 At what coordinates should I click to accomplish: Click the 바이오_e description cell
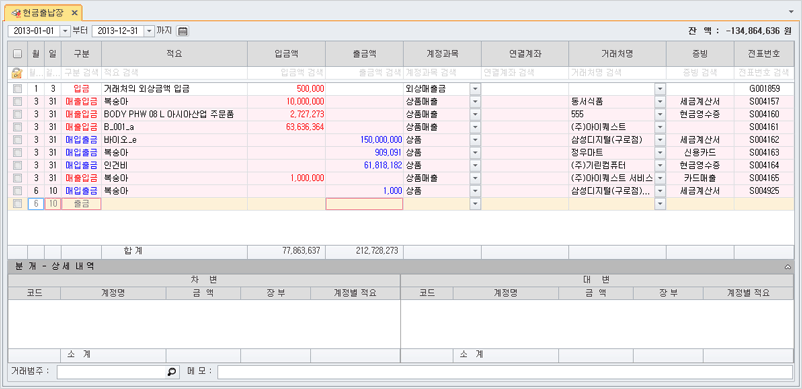coord(174,140)
